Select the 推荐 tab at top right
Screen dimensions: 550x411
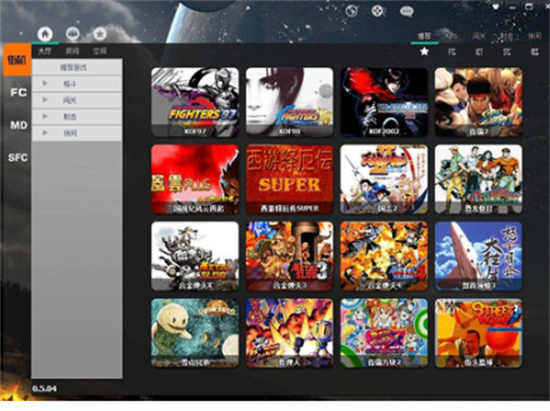pyautogui.click(x=424, y=35)
